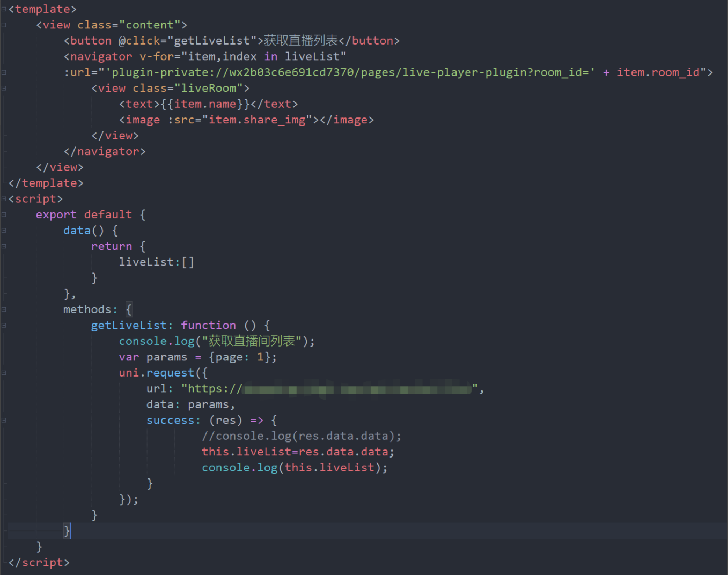
Task: Click the blurred https:// url string
Action: 329,389
